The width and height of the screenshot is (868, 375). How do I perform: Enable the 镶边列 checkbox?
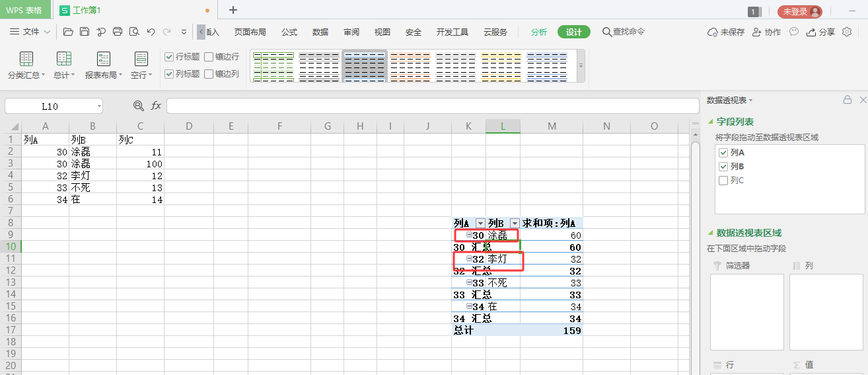coord(209,74)
